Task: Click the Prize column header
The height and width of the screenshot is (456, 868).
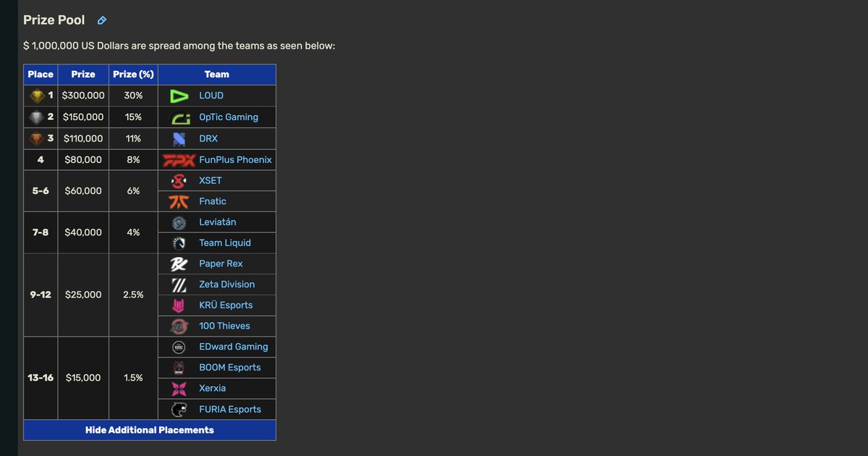Action: pos(83,75)
